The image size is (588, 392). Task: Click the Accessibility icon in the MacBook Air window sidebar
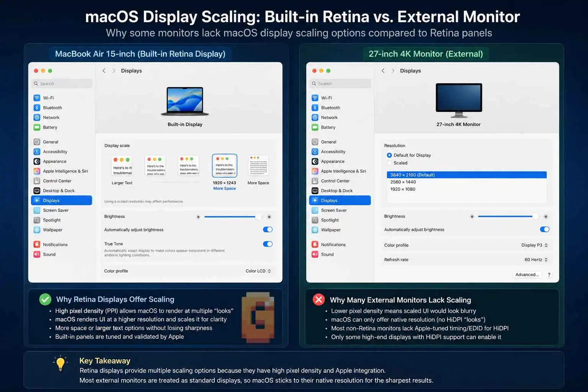(x=37, y=152)
